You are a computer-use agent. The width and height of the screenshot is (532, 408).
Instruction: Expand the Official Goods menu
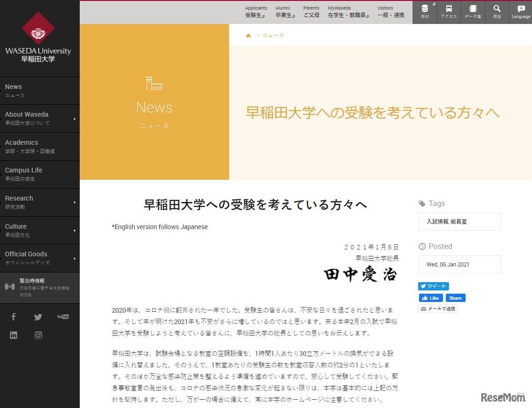[75, 258]
